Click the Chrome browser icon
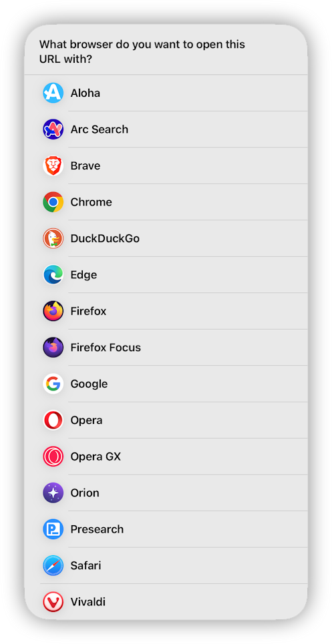 click(53, 202)
